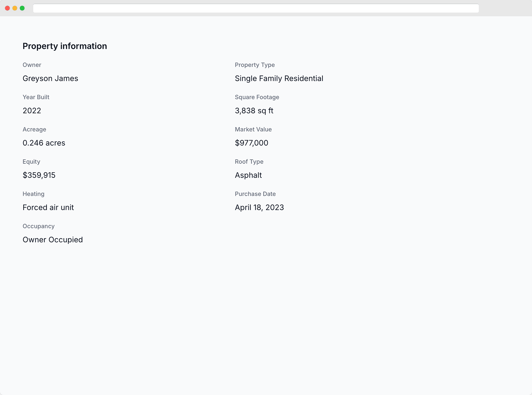Screen dimensions: 532x395
Task: Click the equity amount $359,915
Action: click(x=39, y=175)
